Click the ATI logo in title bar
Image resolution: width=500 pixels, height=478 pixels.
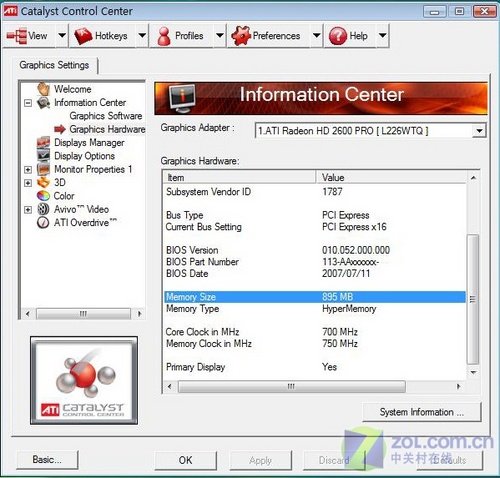pyautogui.click(x=10, y=11)
